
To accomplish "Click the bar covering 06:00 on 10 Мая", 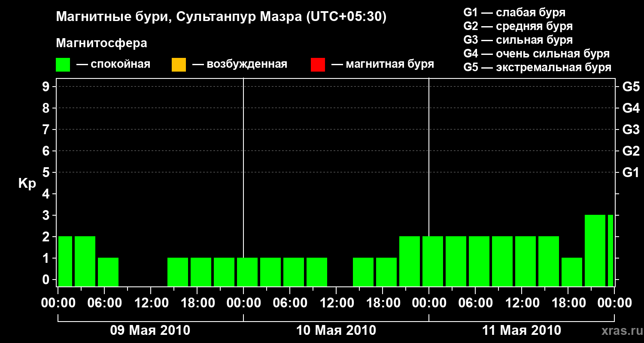I will click(x=294, y=272).
